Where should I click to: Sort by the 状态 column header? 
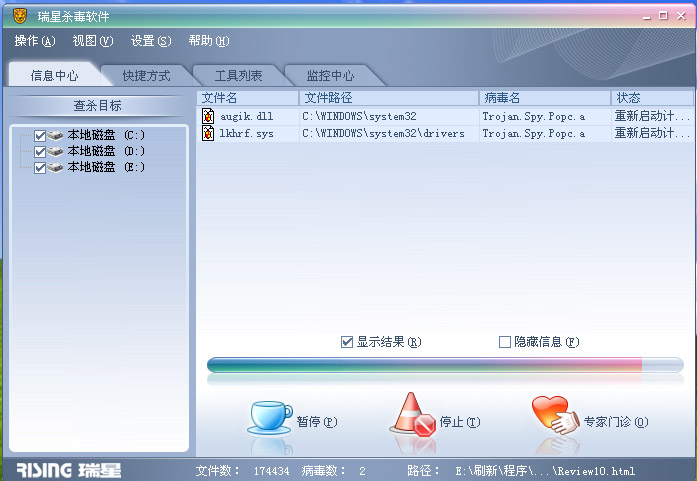click(x=653, y=98)
